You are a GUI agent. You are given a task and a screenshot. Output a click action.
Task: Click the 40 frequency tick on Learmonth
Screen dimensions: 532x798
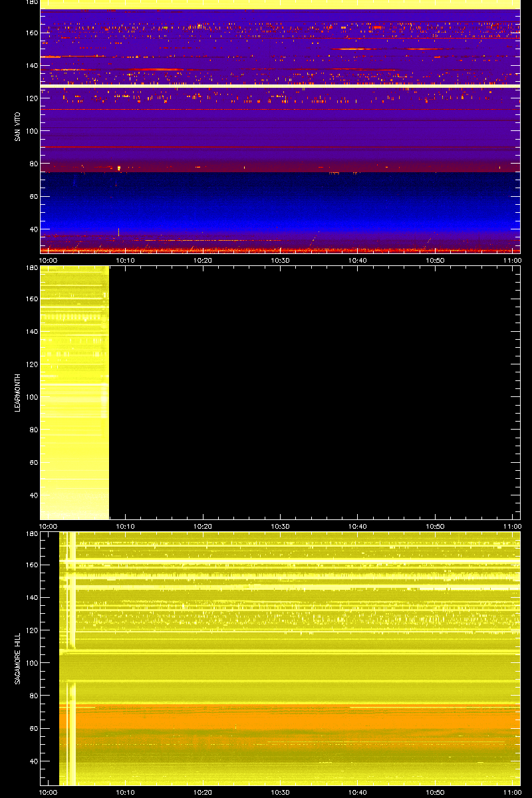coord(33,495)
